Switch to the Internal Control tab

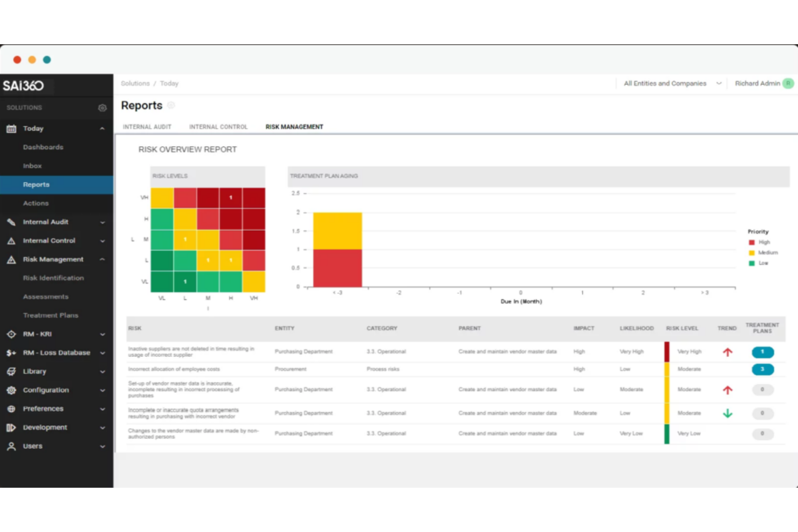click(x=218, y=127)
